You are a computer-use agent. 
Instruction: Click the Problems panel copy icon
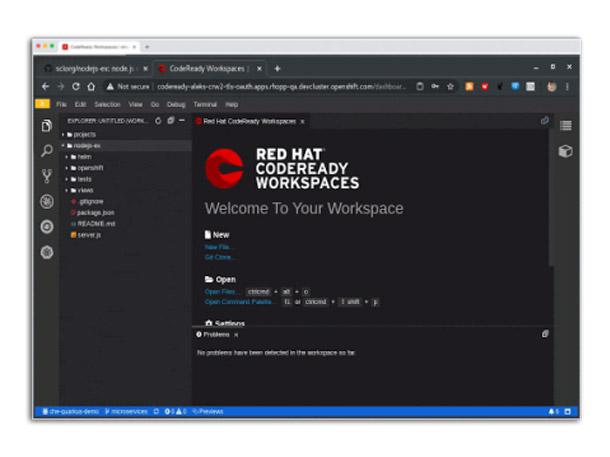[545, 334]
